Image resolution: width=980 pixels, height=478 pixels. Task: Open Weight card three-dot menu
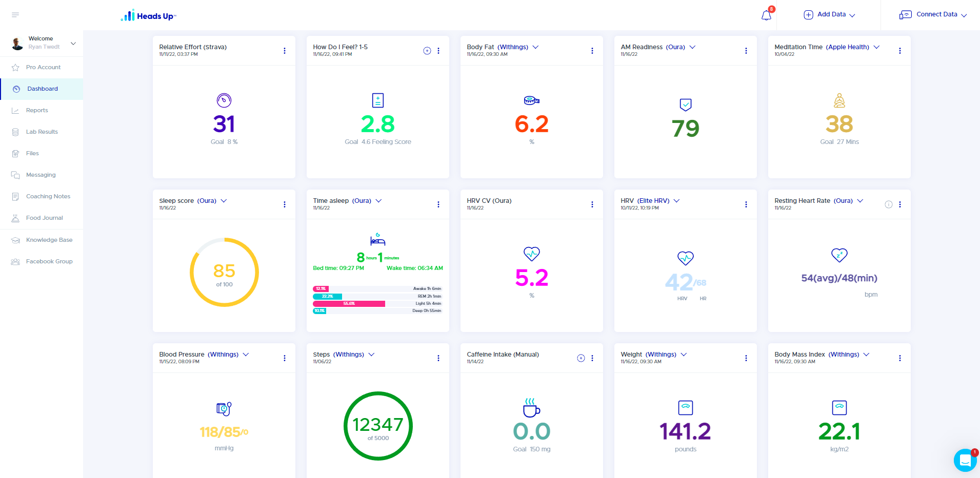[x=746, y=358]
